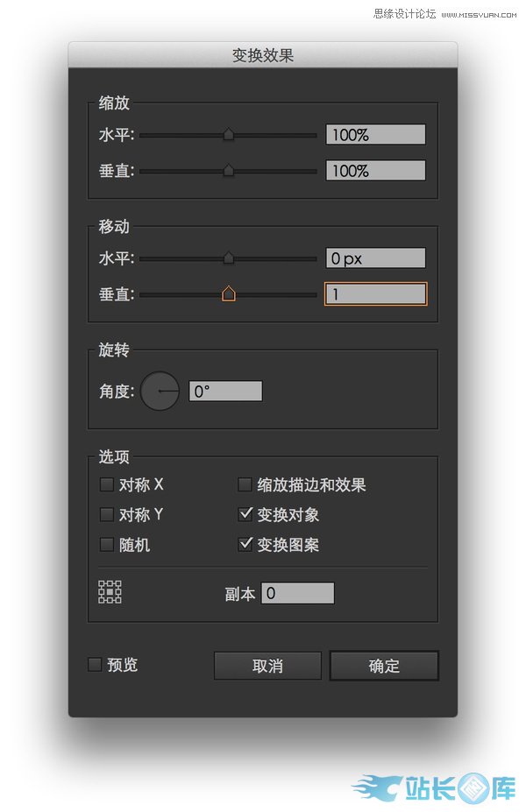Turn on the 预览 preview checkbox
Screen dimensions: 526x812
tap(95, 665)
